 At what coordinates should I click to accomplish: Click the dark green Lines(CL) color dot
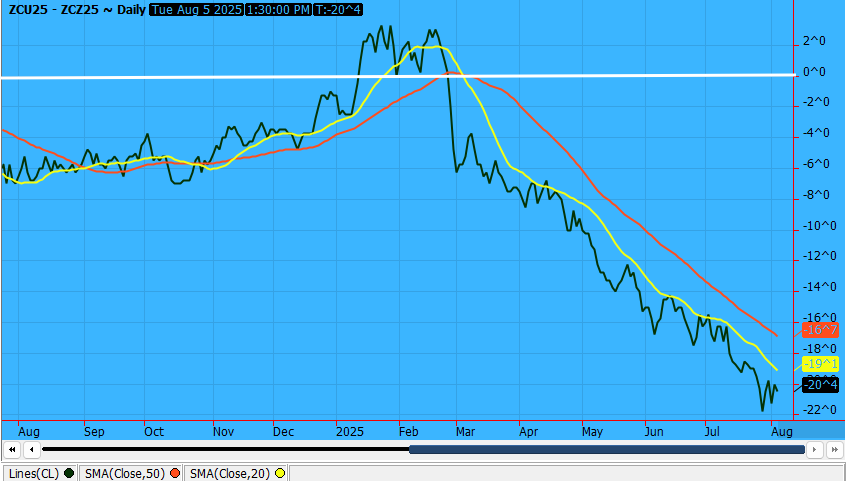68,473
